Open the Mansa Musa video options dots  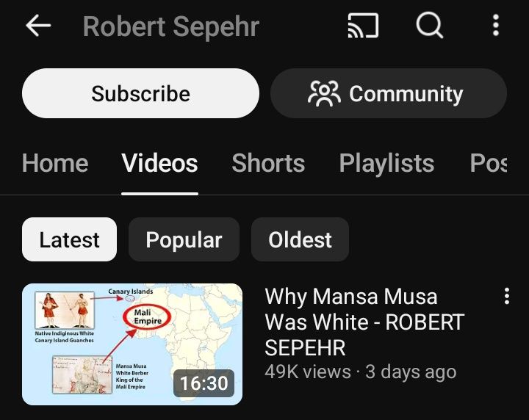click(x=506, y=297)
